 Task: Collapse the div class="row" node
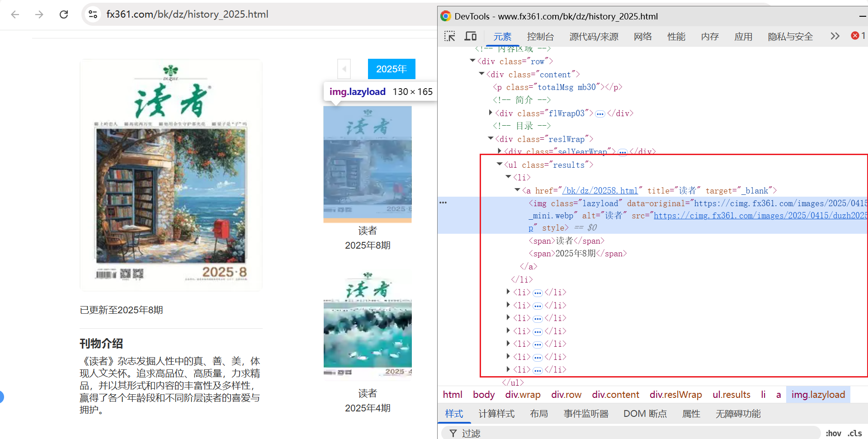(473, 61)
